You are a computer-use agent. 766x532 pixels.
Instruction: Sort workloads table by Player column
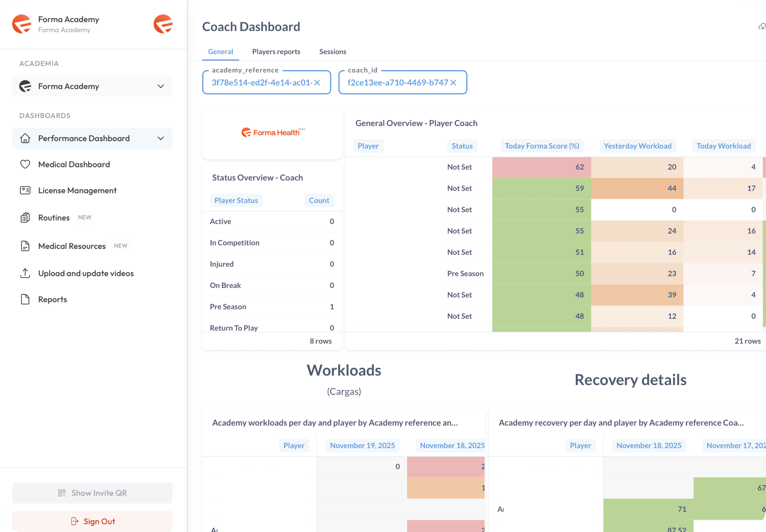click(x=294, y=446)
